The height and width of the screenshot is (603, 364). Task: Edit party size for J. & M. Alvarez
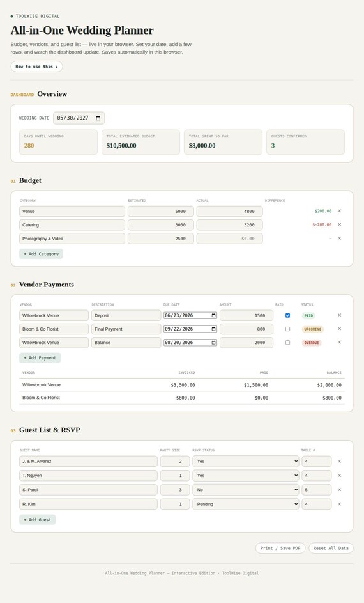(x=175, y=461)
